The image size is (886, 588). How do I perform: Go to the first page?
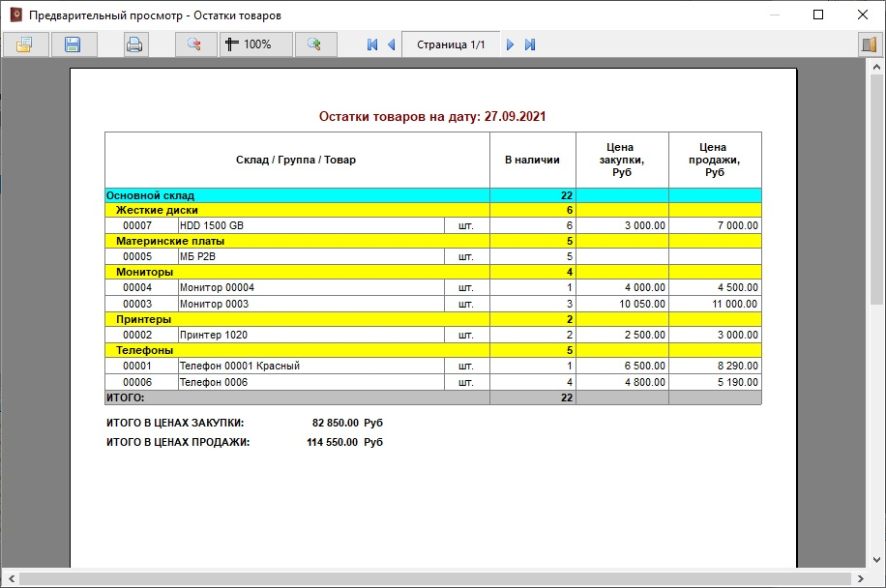point(372,44)
